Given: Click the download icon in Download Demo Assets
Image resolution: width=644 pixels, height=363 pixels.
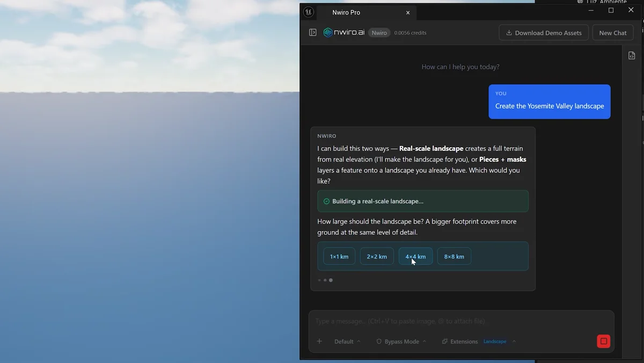Looking at the screenshot, I should coord(509,33).
